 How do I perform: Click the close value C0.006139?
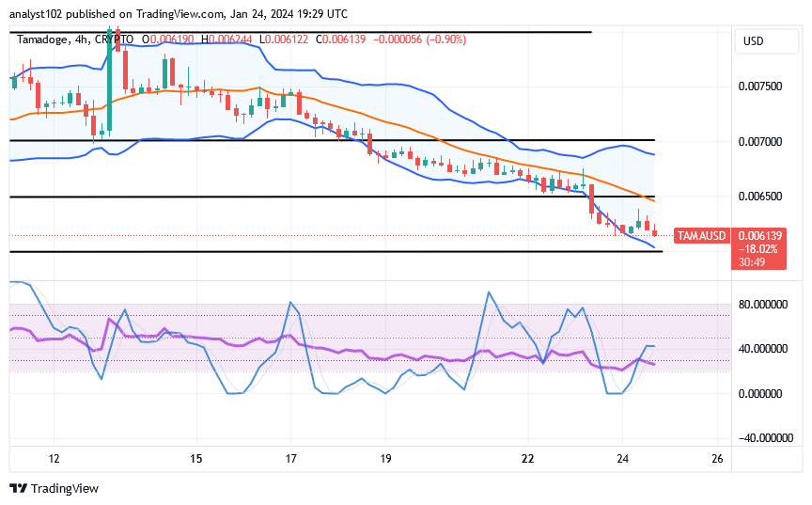click(340, 39)
